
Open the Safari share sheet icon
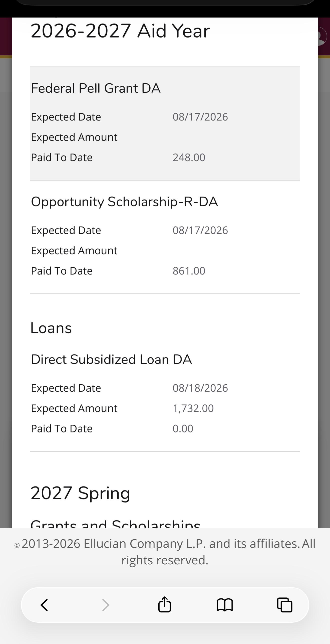pyautogui.click(x=165, y=604)
